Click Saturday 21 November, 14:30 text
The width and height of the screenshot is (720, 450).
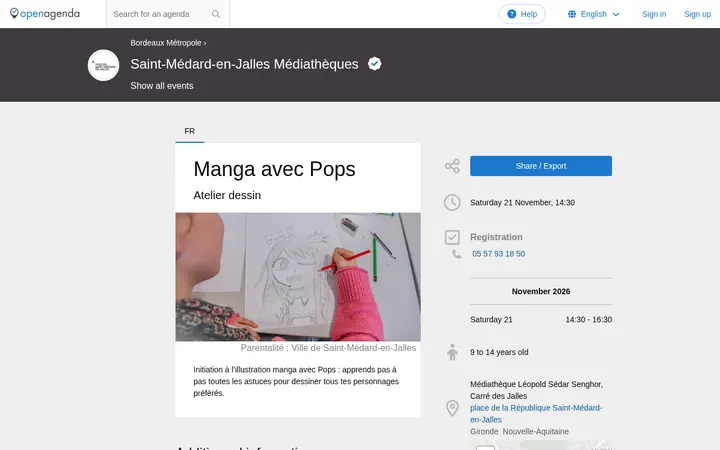(x=523, y=202)
